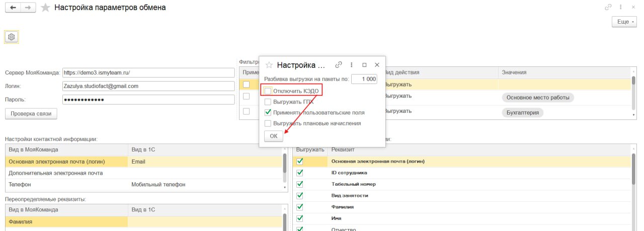The width and height of the screenshot is (644, 231).
Task: Click the dialog's link chain icon
Action: pos(339,65)
